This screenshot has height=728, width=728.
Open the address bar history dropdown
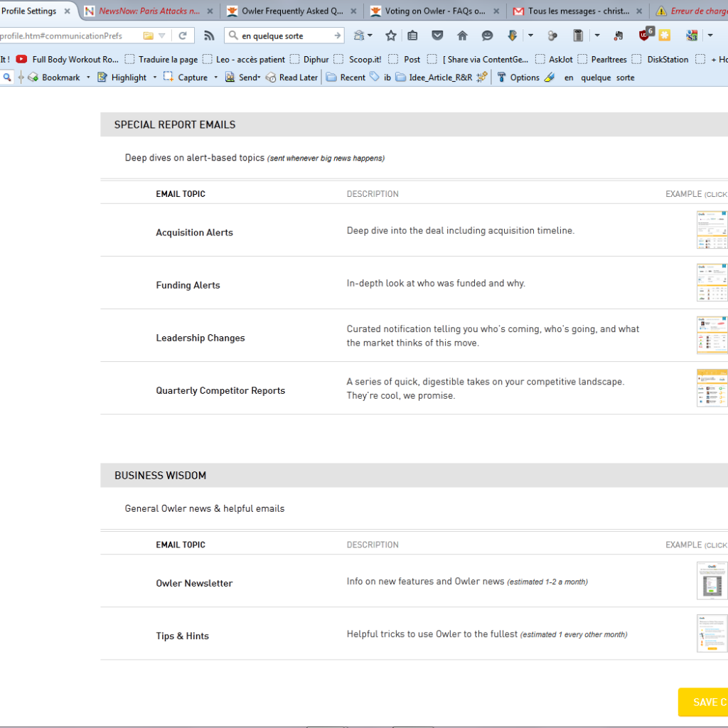point(161,36)
